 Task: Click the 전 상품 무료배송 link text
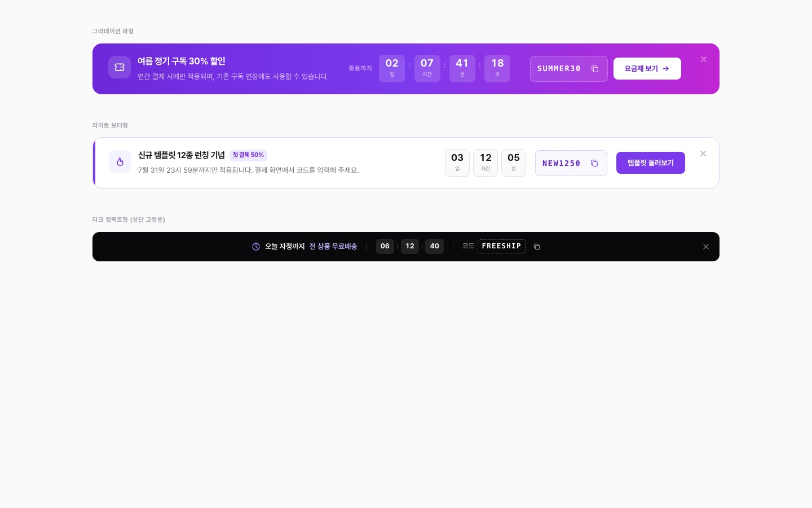[x=333, y=247]
